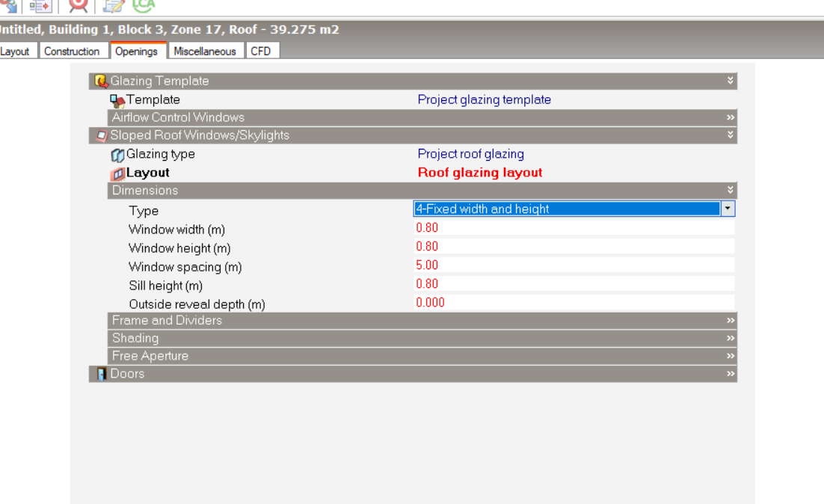Click the red target icon in the toolbar
The width and height of the screenshot is (824, 504).
(x=79, y=4)
